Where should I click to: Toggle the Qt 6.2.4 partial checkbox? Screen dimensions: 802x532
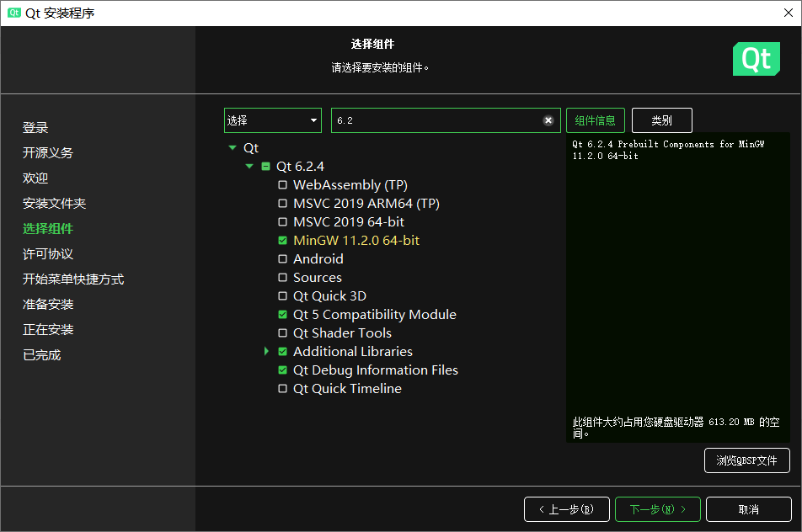[x=265, y=167]
